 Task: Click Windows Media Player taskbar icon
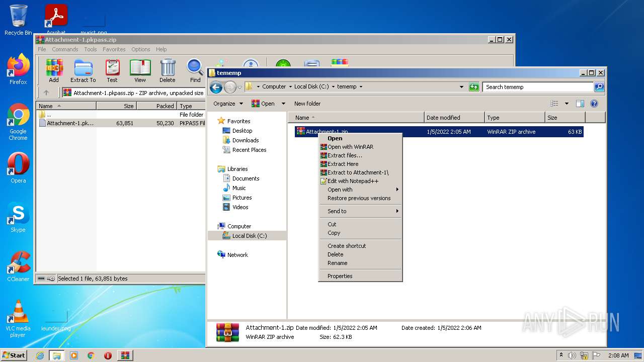point(74,355)
